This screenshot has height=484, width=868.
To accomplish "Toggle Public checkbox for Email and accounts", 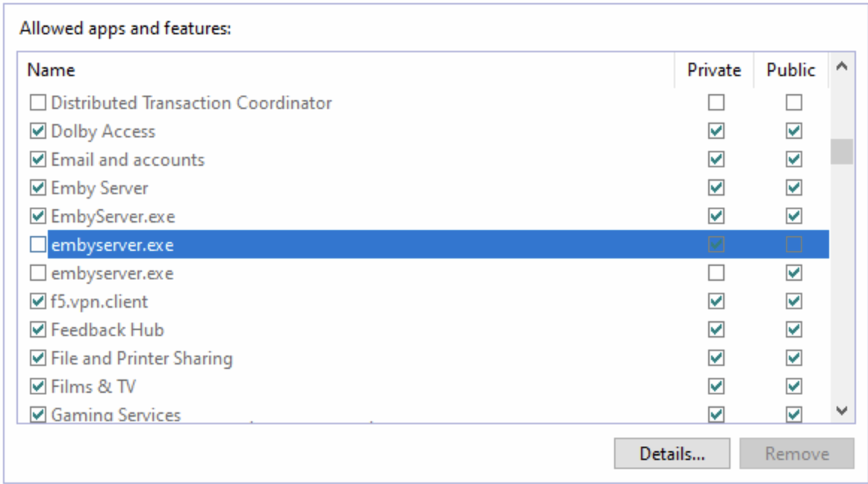I will coord(794,159).
